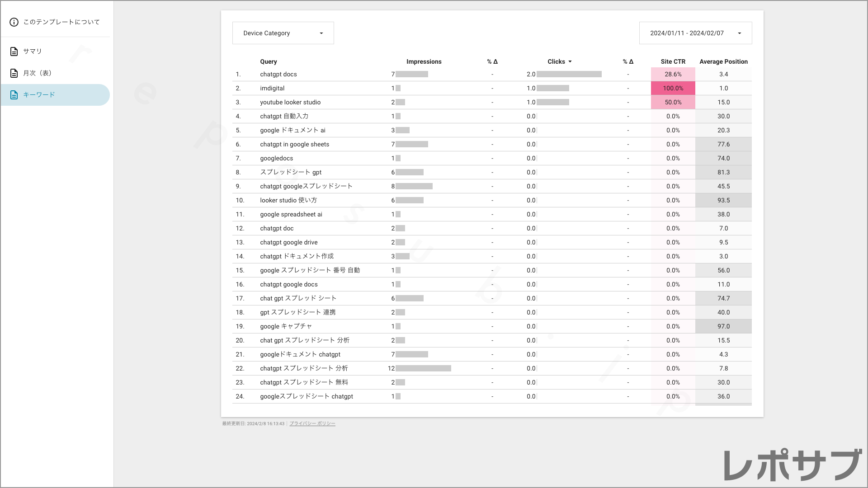Open the Device Category dropdown
Image resolution: width=868 pixels, height=488 pixels.
(283, 33)
